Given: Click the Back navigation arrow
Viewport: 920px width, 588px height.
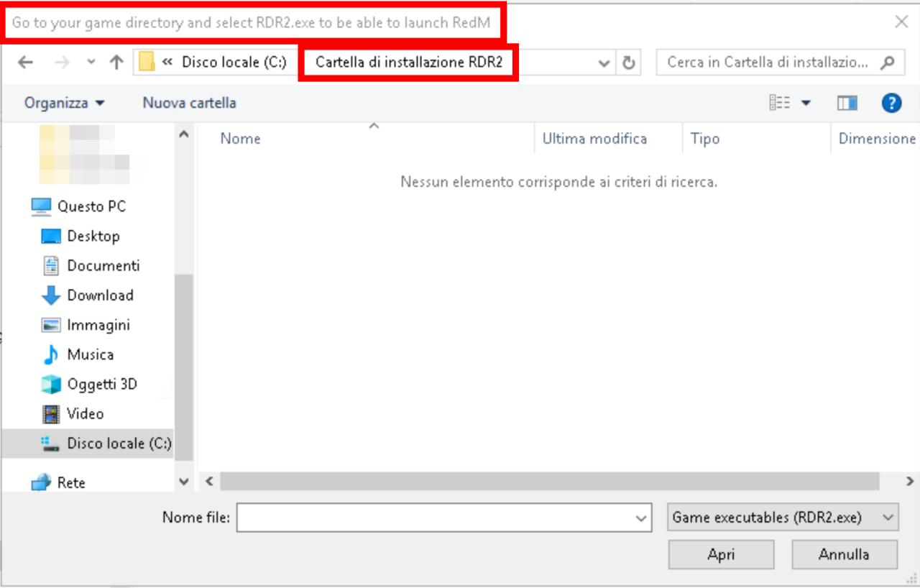Looking at the screenshot, I should [25, 63].
